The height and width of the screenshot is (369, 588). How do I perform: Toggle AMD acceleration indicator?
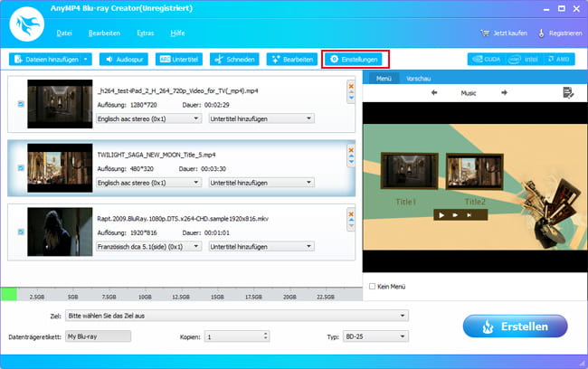pos(559,60)
